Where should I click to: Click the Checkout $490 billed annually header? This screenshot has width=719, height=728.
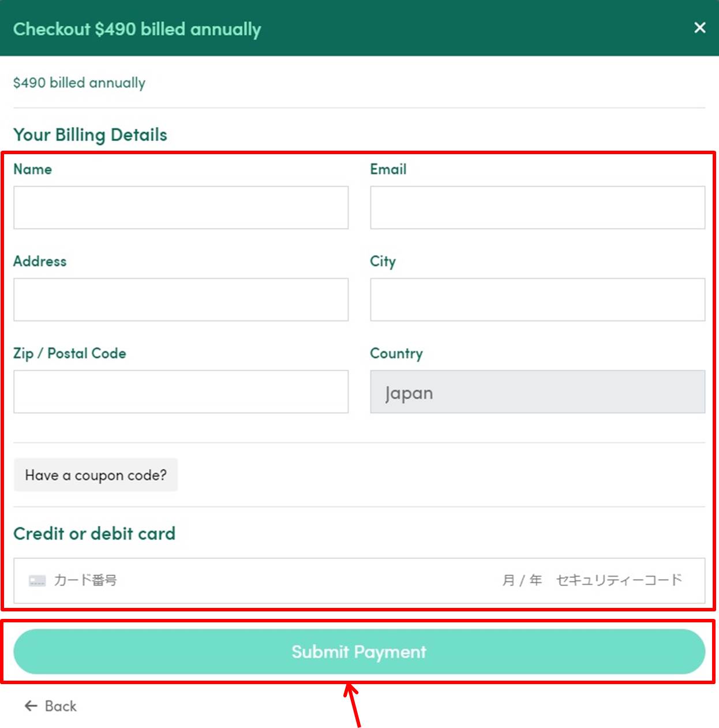(137, 29)
